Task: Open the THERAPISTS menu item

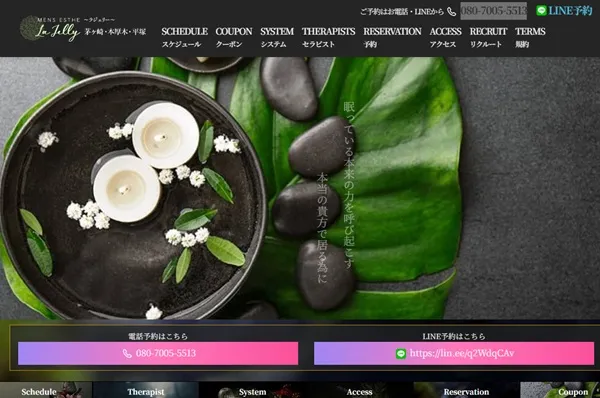Action: [328, 37]
